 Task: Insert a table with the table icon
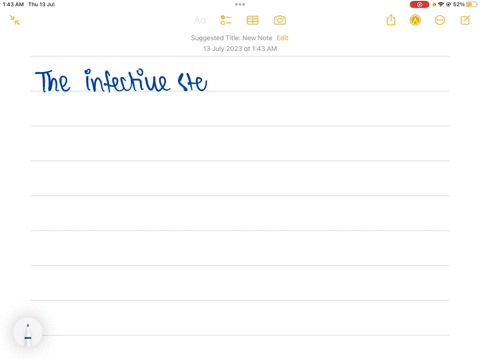(x=252, y=20)
